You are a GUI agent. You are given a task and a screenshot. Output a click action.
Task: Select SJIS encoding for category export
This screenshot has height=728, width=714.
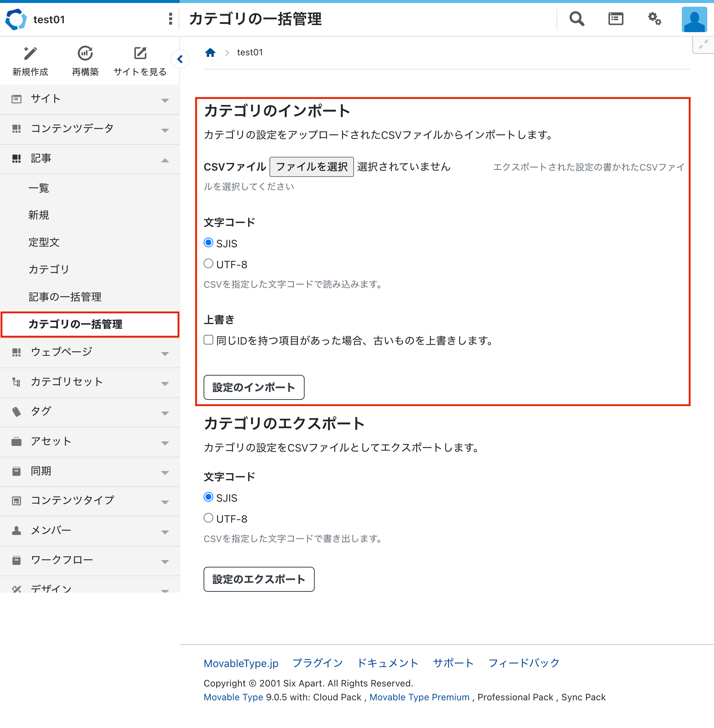point(208,497)
